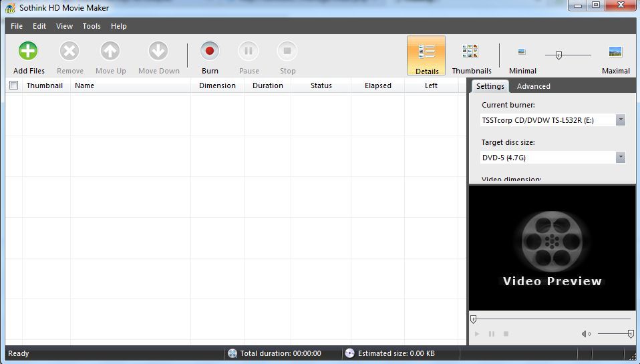Click the Stop burning icon

pos(287,51)
